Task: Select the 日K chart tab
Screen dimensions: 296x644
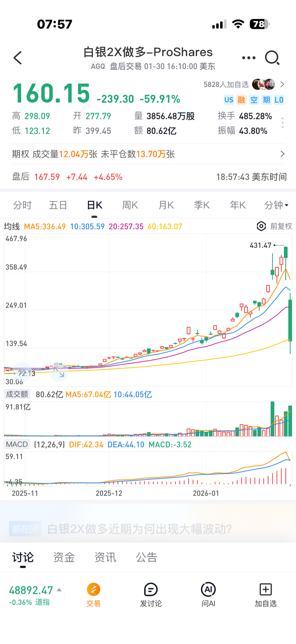Action: 94,205
